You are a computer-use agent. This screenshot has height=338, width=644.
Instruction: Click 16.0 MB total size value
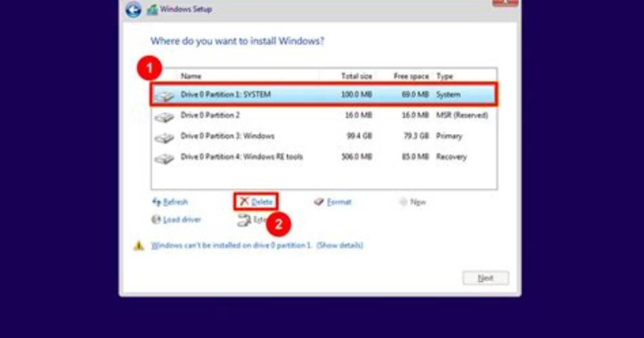[359, 115]
